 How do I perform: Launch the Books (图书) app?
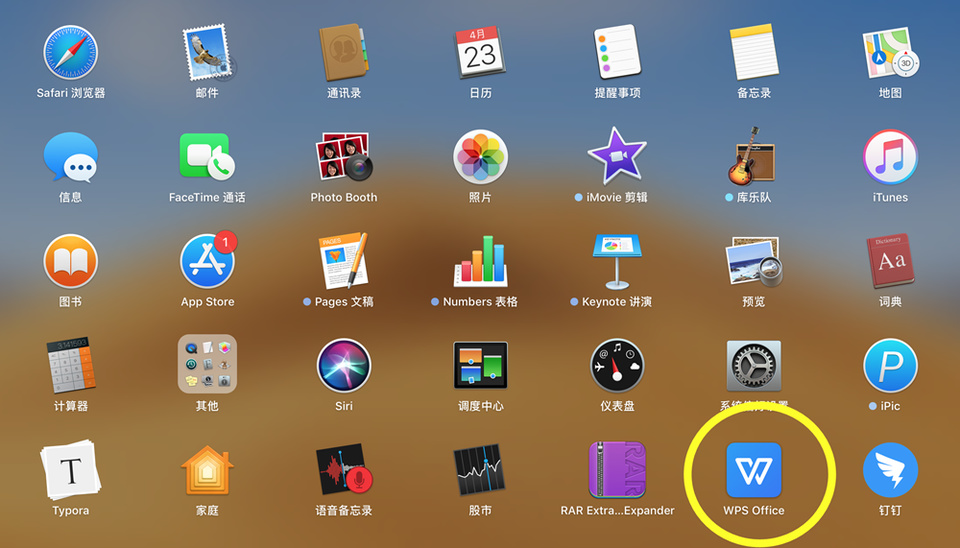70,261
